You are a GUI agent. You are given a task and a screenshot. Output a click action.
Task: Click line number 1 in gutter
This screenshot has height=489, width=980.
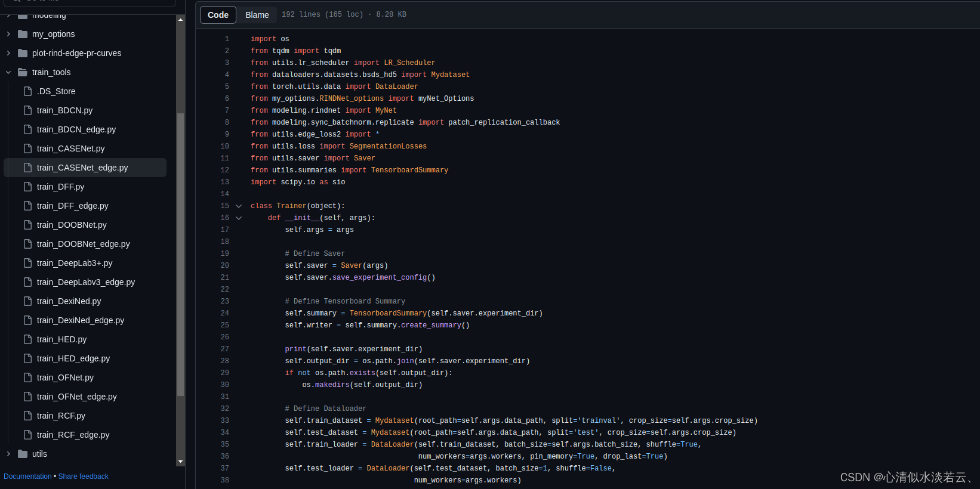tap(227, 39)
